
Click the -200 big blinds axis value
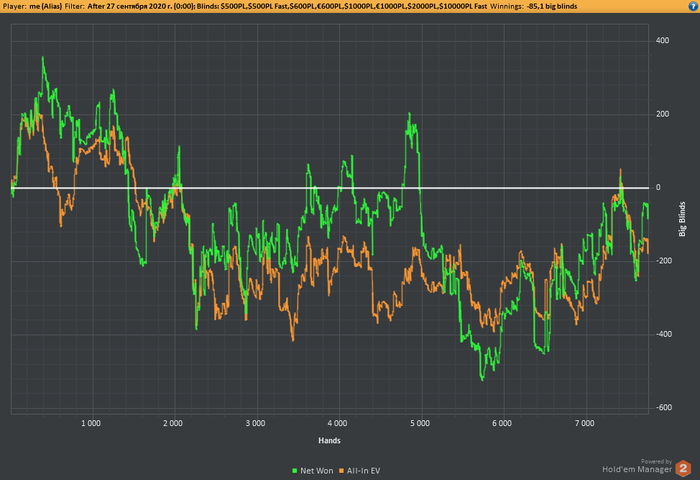pyautogui.click(x=663, y=261)
